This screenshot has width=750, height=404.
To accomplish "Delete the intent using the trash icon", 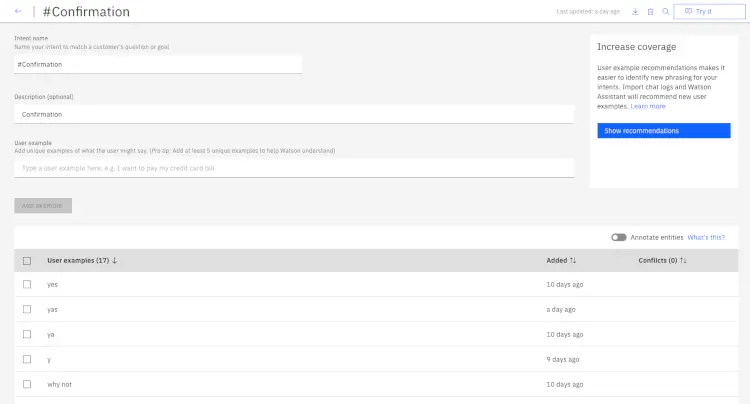I will [650, 12].
